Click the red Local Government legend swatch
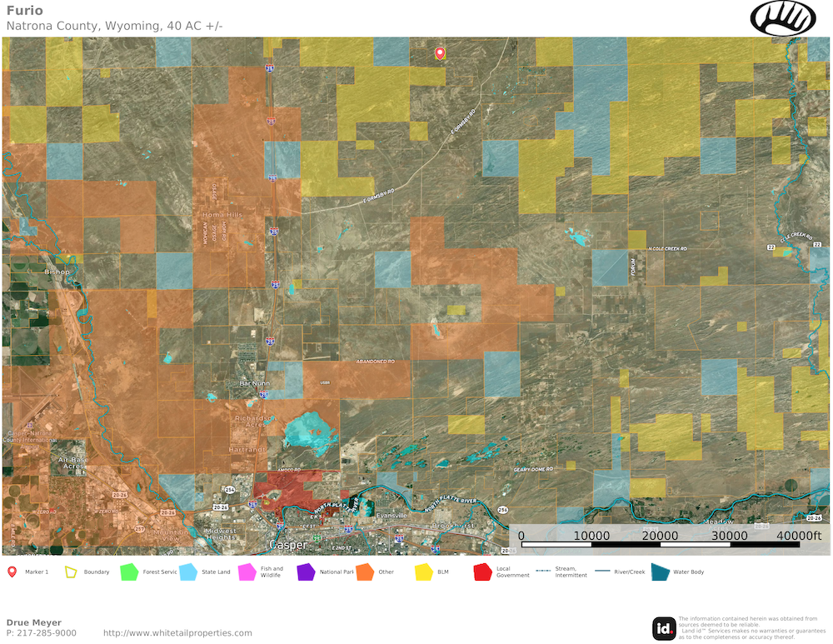 482,572
